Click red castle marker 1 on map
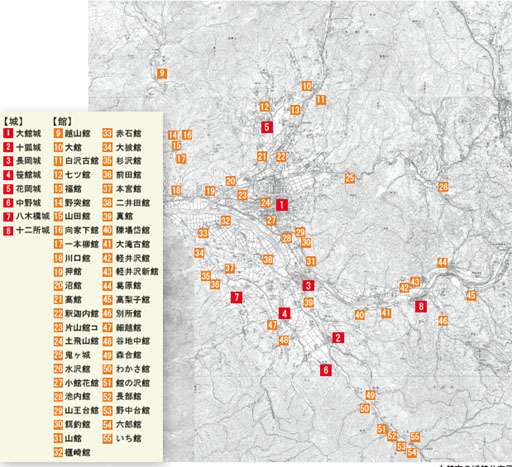The width and height of the screenshot is (512, 467). [282, 205]
